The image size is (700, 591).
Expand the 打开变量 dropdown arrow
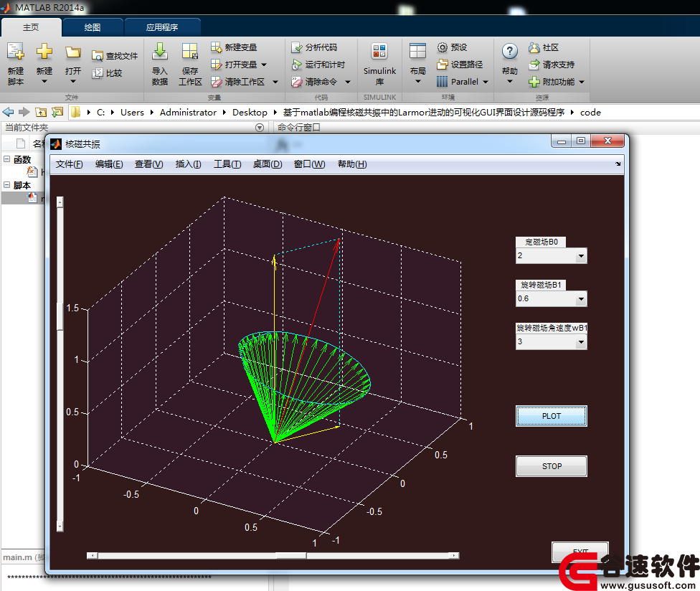click(x=264, y=65)
